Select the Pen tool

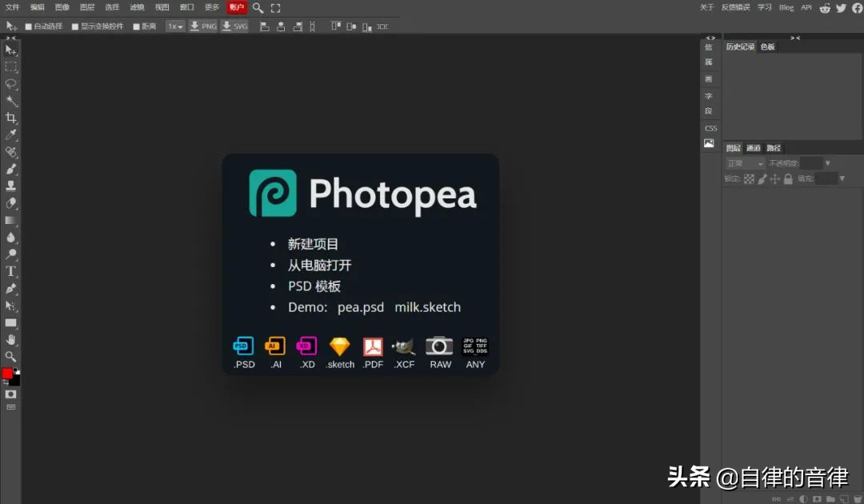pos(10,288)
